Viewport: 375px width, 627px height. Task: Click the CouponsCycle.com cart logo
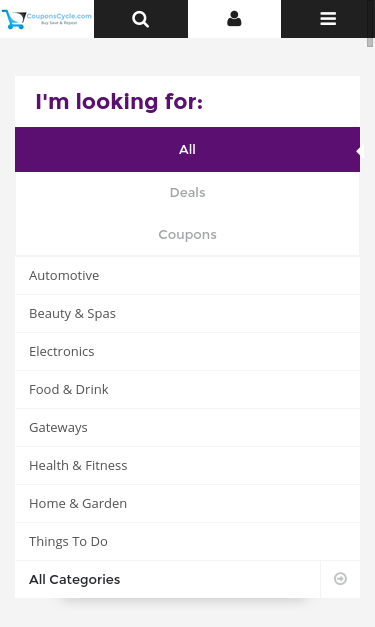47,19
